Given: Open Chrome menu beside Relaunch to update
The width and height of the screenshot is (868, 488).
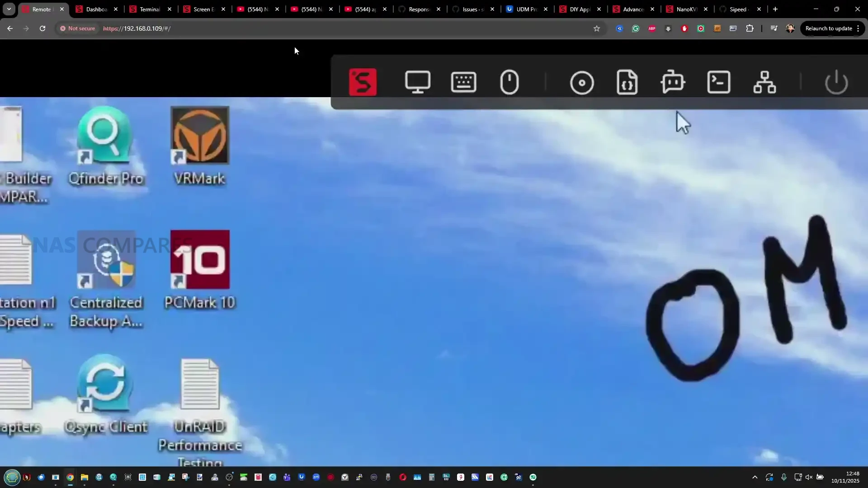Looking at the screenshot, I should (x=858, y=28).
